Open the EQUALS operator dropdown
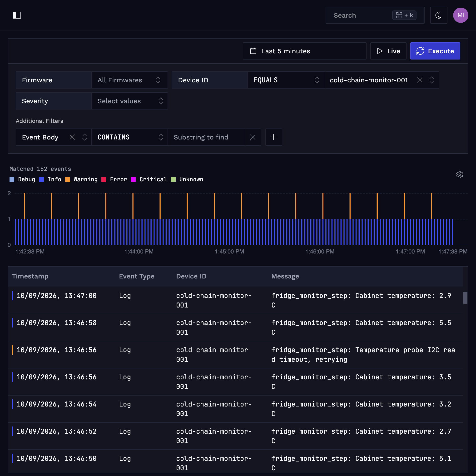Screen dimensions: 476x476 (x=286, y=80)
